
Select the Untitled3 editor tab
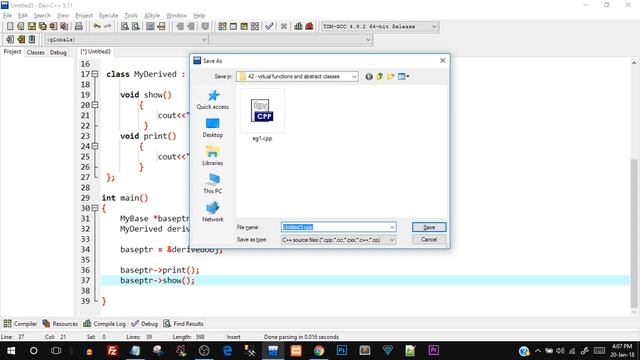96,51
